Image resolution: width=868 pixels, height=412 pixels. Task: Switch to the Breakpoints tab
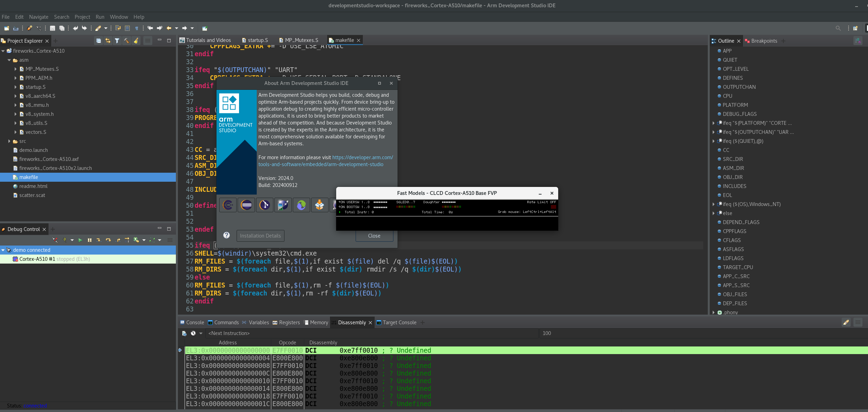tap(761, 41)
